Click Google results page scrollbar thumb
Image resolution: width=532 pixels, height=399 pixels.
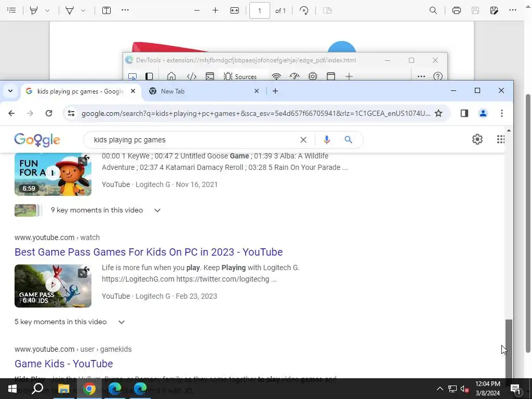coord(509,349)
